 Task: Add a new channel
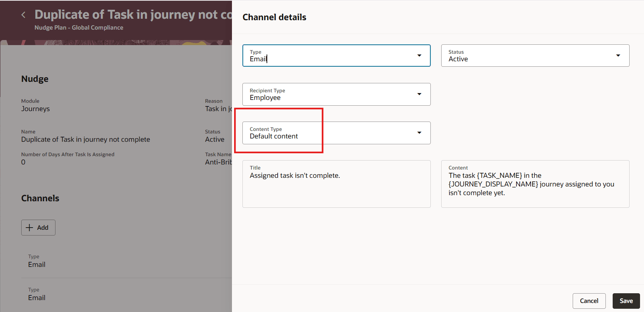(x=38, y=228)
